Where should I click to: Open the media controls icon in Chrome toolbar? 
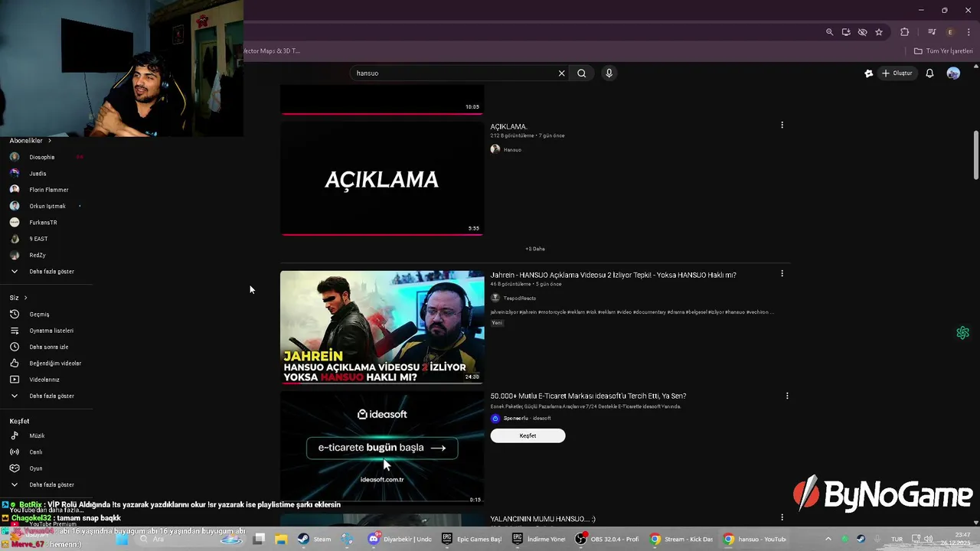(932, 32)
